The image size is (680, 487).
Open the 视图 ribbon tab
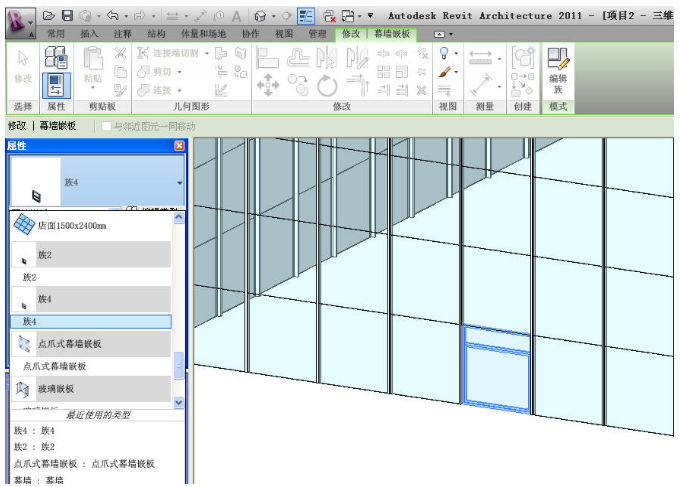click(284, 33)
